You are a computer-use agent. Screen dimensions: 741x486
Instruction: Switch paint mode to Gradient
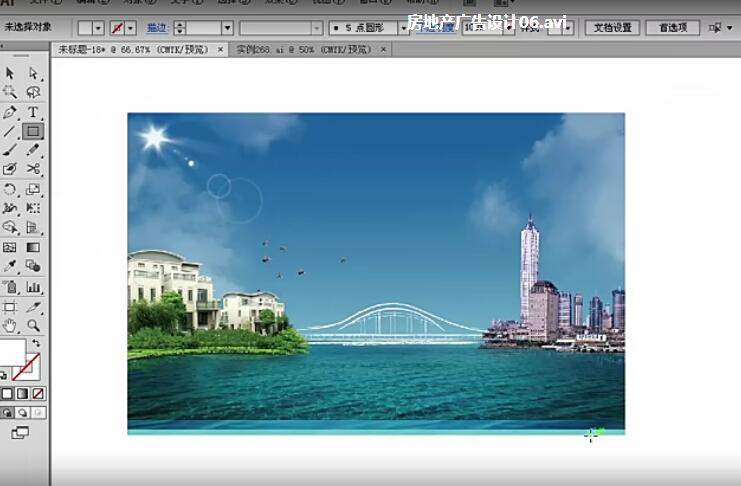click(x=23, y=393)
